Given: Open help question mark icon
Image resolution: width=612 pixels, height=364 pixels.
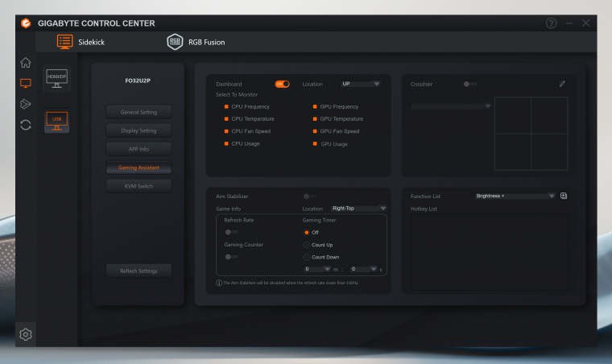Looking at the screenshot, I should click(x=551, y=23).
